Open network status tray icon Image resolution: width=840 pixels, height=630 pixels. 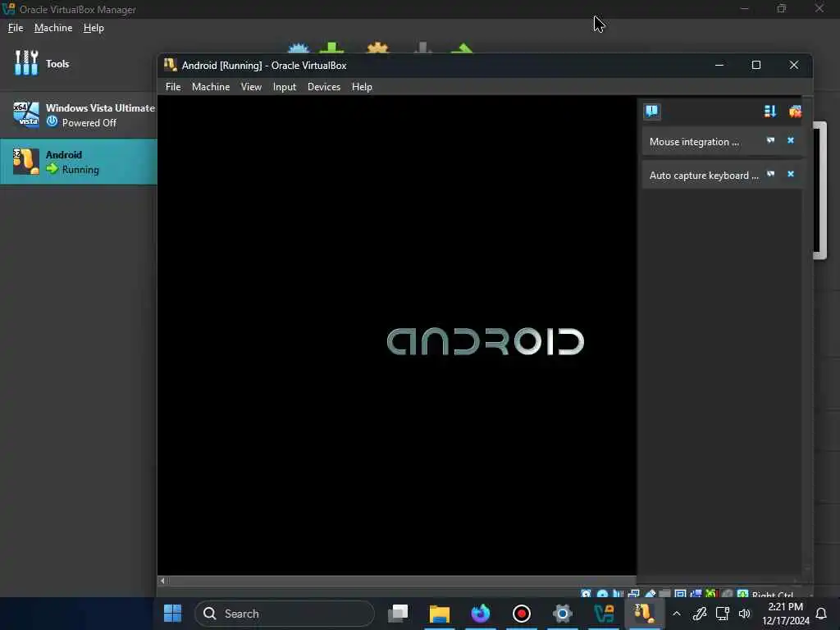point(722,614)
